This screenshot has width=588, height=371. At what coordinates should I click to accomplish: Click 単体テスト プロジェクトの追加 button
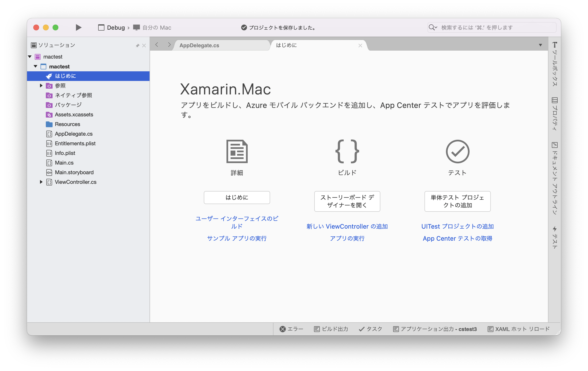click(458, 201)
